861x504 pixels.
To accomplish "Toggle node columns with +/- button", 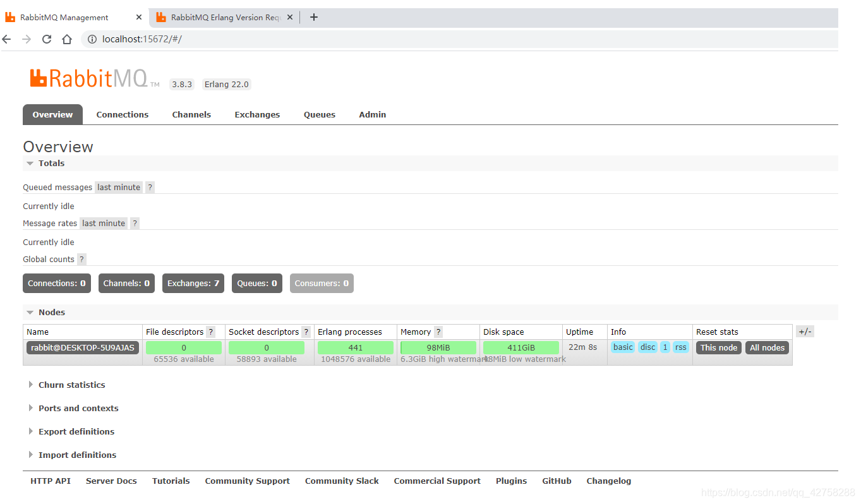I will [x=805, y=332].
